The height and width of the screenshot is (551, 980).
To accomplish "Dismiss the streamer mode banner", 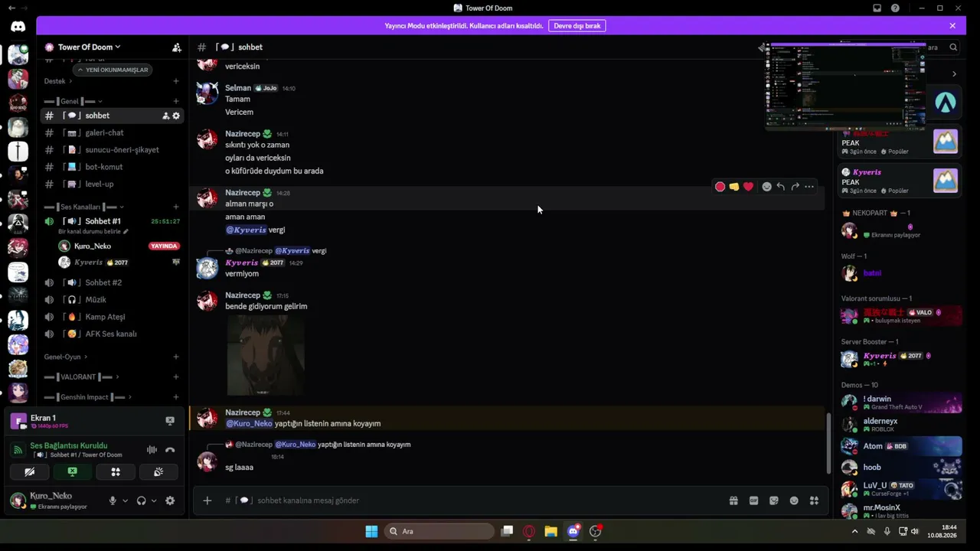I will click(952, 26).
